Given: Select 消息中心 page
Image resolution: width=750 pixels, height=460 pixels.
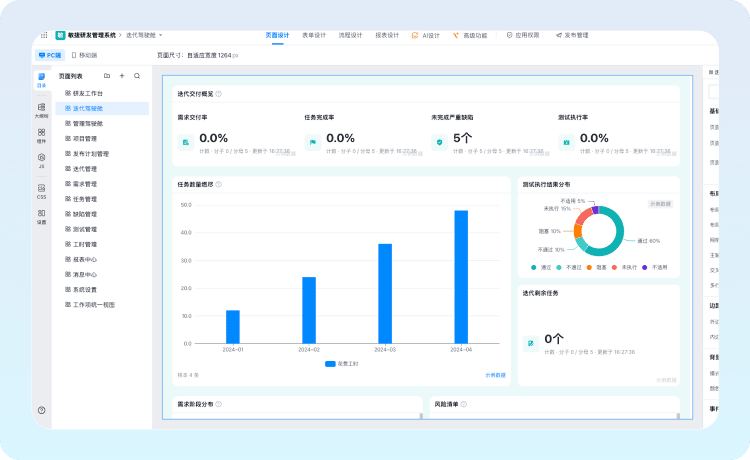Looking at the screenshot, I should [x=102, y=274].
